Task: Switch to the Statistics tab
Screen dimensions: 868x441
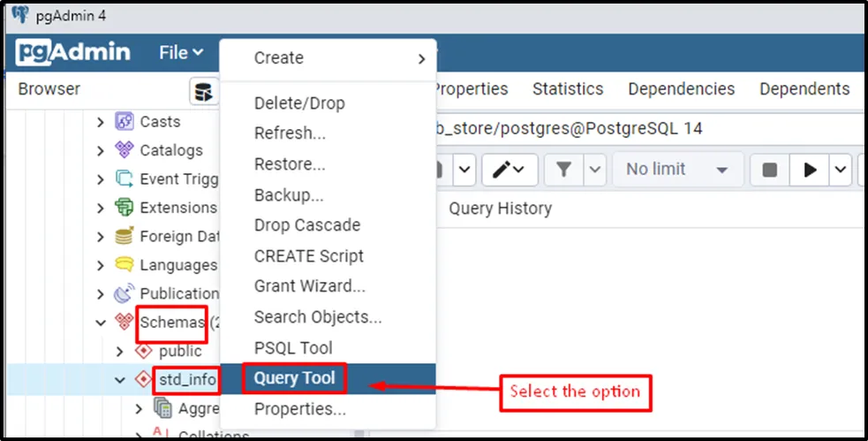Action: click(x=568, y=89)
